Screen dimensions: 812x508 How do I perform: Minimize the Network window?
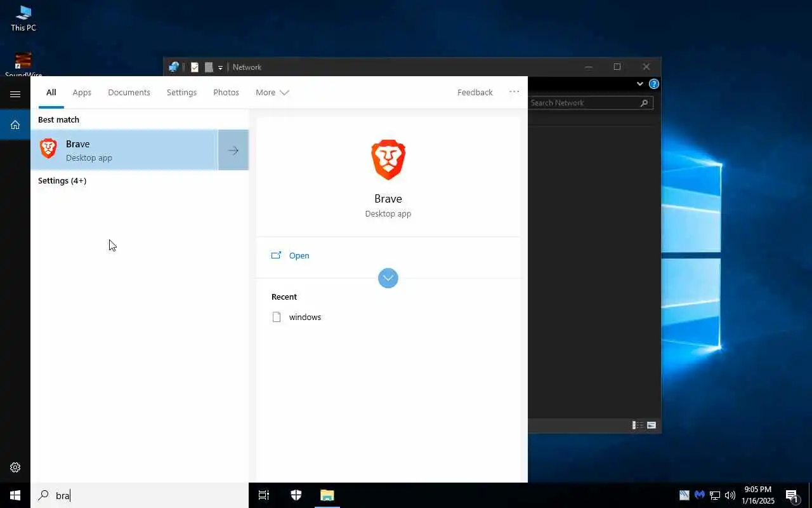589,67
